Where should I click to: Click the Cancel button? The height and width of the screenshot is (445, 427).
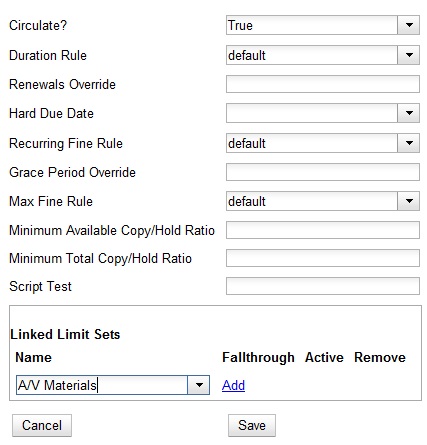click(x=42, y=425)
